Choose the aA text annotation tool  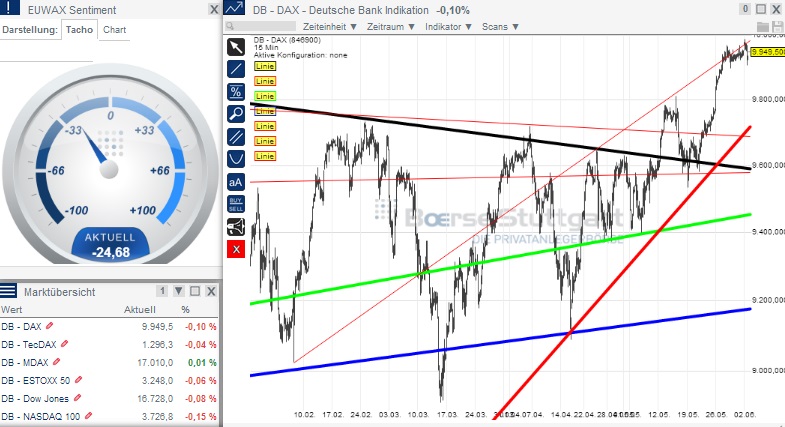236,182
